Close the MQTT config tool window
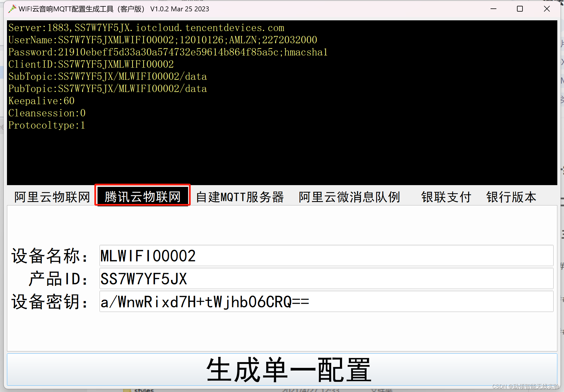Image resolution: width=564 pixels, height=392 pixels. [x=547, y=9]
